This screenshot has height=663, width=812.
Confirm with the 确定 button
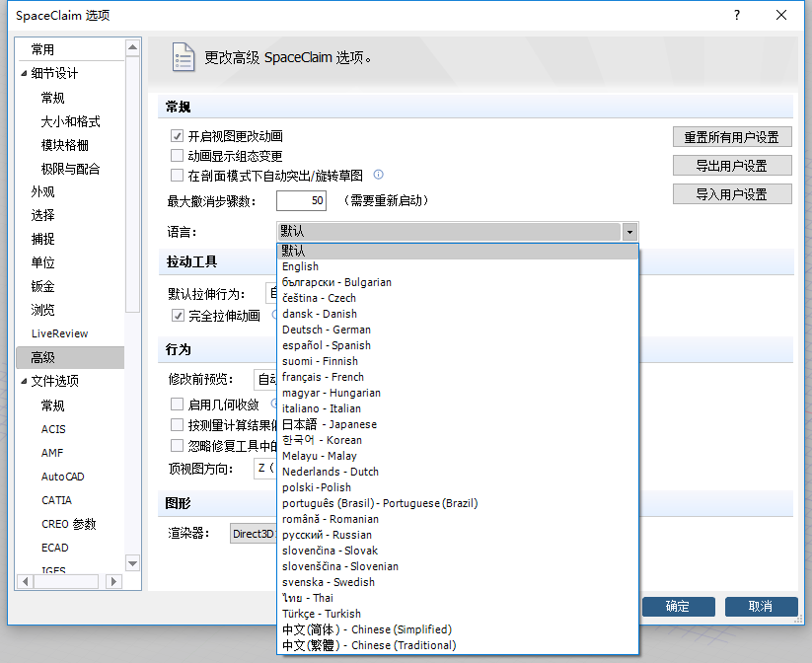679,607
